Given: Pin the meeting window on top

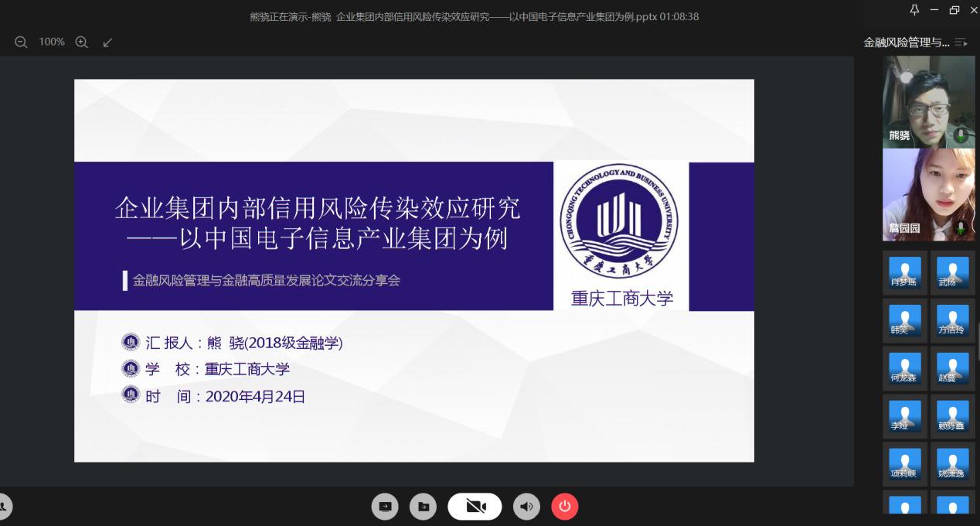Looking at the screenshot, I should tap(914, 10).
